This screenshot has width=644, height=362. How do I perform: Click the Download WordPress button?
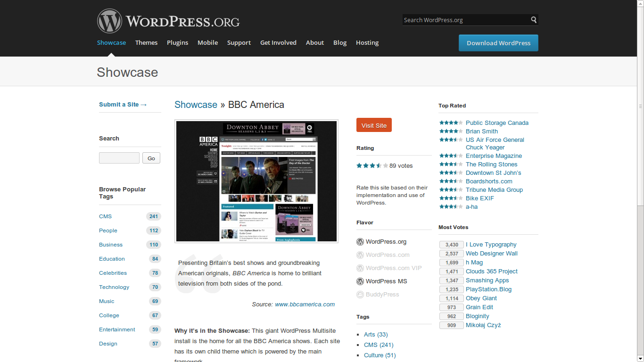(x=498, y=43)
